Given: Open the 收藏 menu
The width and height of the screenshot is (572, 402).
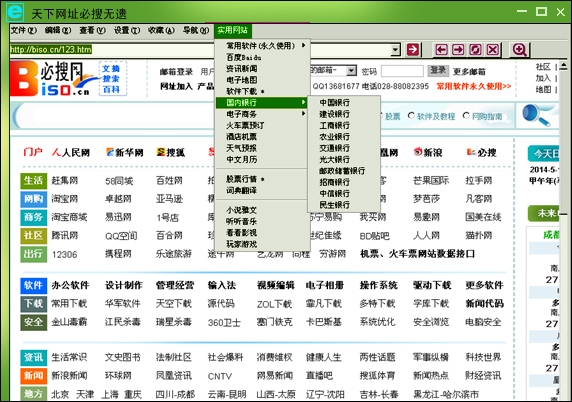Looking at the screenshot, I should 161,30.
